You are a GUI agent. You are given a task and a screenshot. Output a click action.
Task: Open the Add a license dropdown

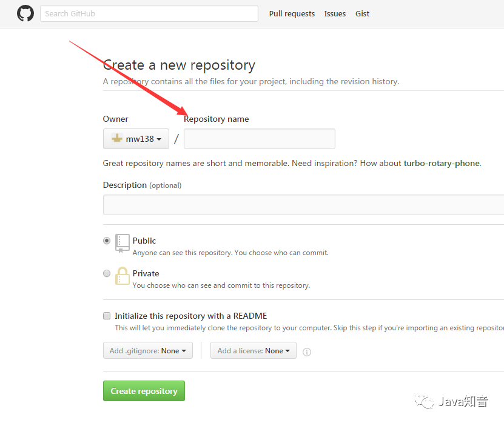(254, 350)
